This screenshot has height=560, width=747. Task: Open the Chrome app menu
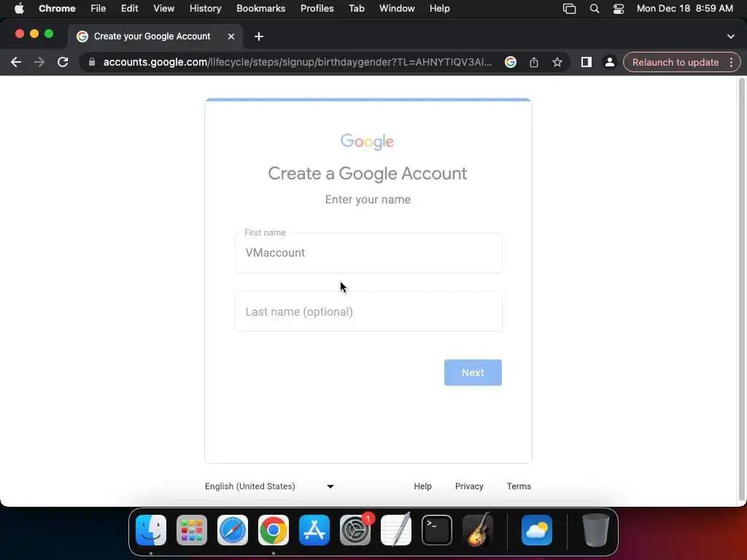pos(57,9)
